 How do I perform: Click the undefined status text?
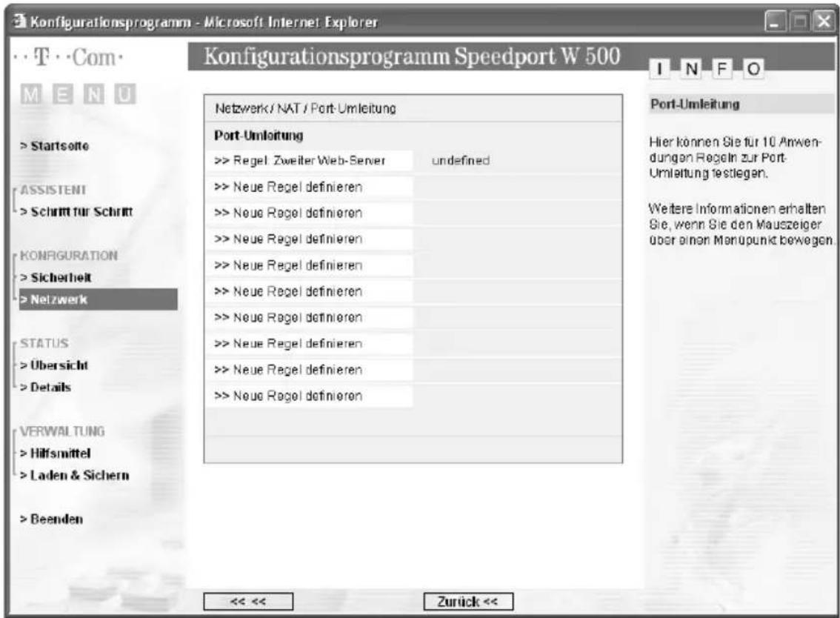coord(461,160)
